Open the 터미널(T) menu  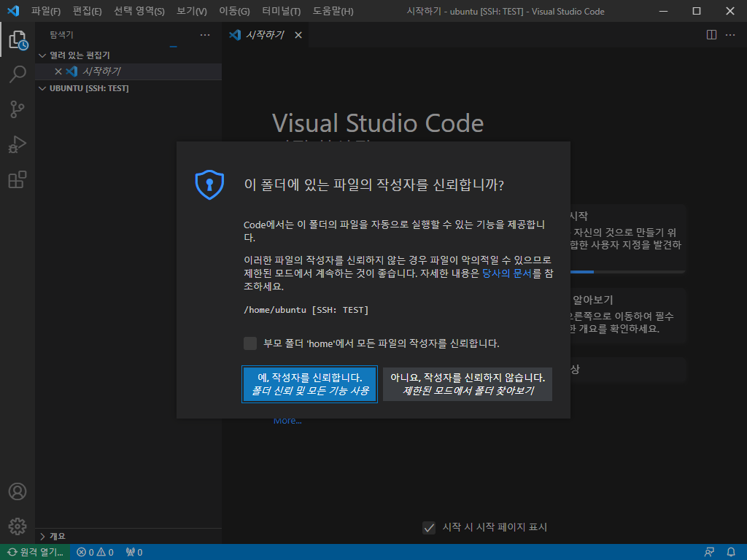click(x=282, y=11)
